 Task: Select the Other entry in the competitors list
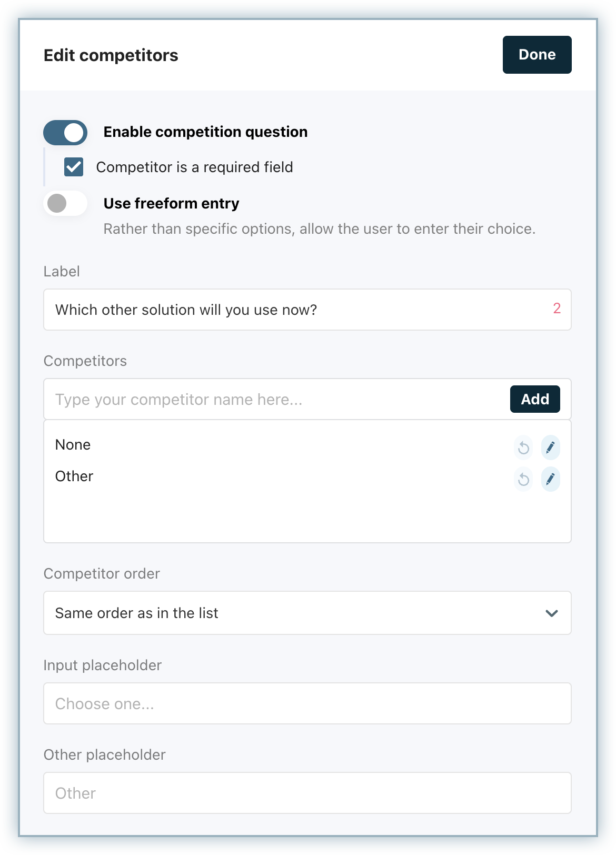pos(74,476)
